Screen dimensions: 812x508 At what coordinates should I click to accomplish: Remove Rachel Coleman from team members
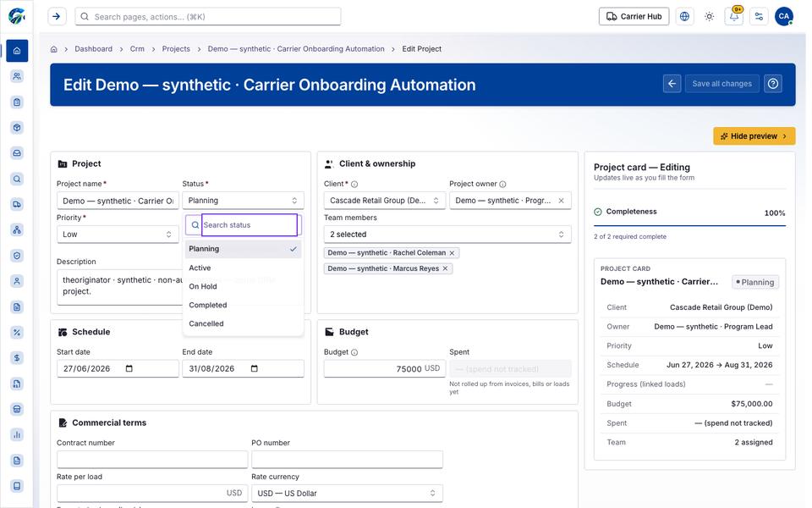[452, 253]
